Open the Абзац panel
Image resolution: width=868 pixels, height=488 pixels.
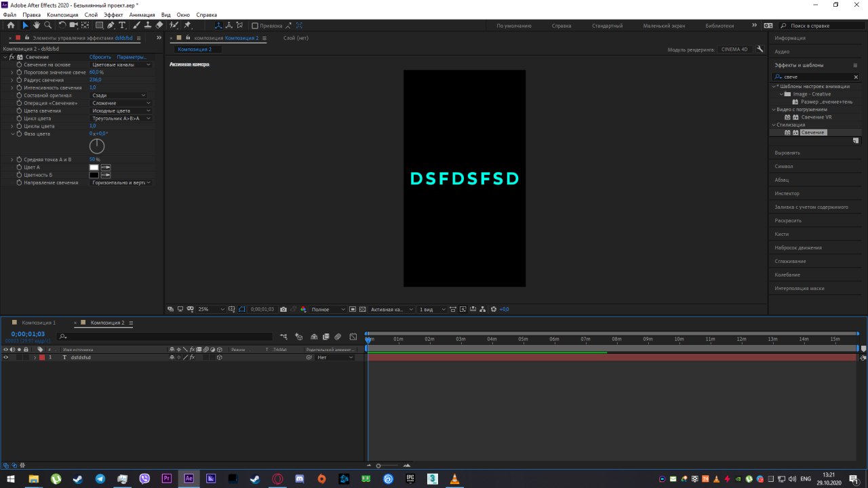[782, 180]
